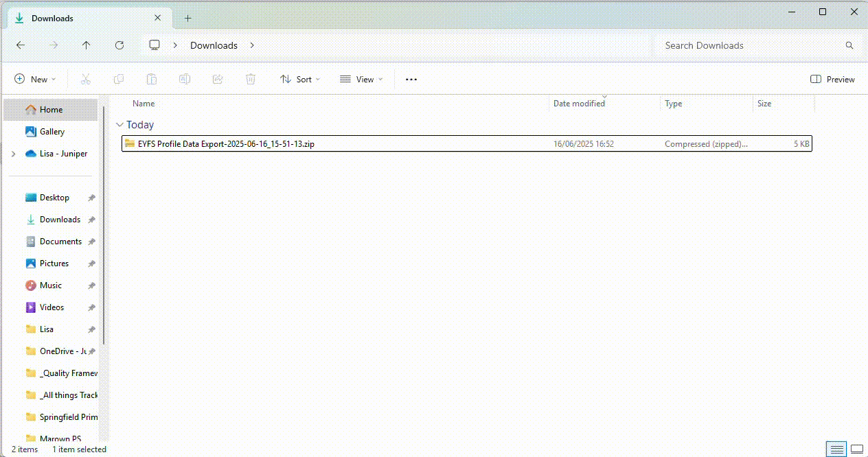Expand Lisa - Juniper OneDrive tree

click(14, 154)
